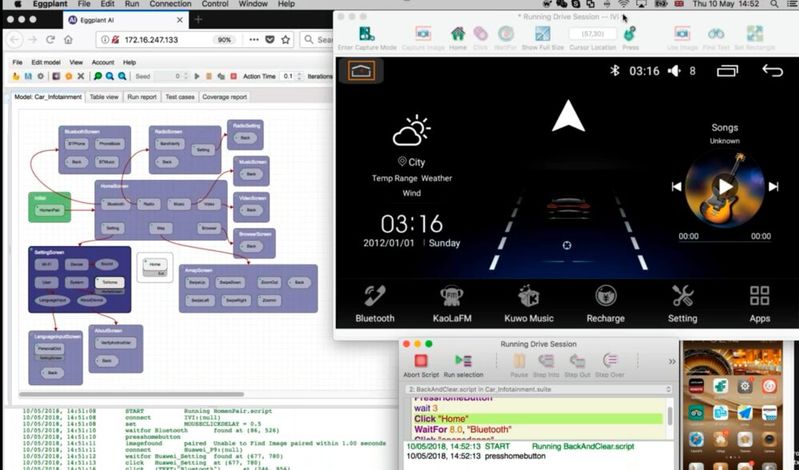Click the 'Click "Home"' highlighted script line
Screen dimensions: 799x470
538,419
